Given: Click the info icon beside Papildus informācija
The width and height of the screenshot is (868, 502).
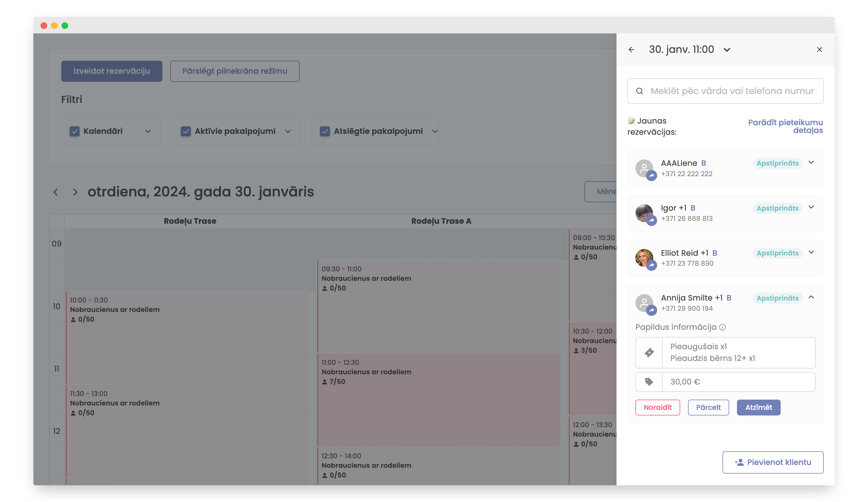Looking at the screenshot, I should (722, 327).
